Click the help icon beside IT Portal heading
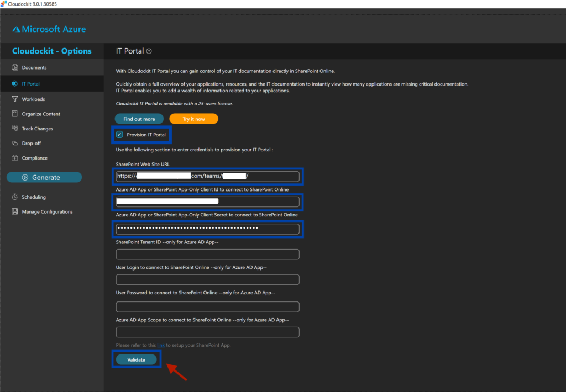566x392 pixels. coord(149,51)
